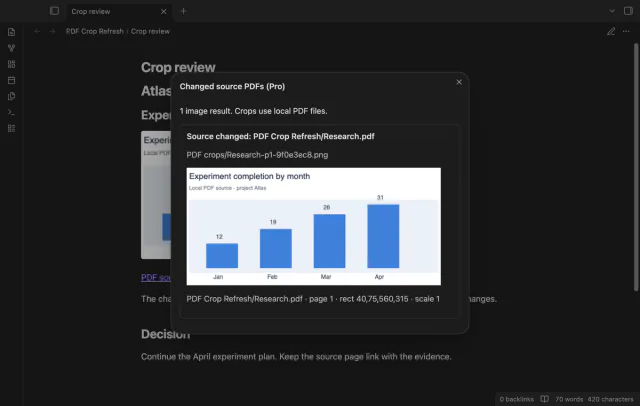The height and width of the screenshot is (406, 640).
Task: Click Source changed Research.pdf heading
Action: point(280,136)
